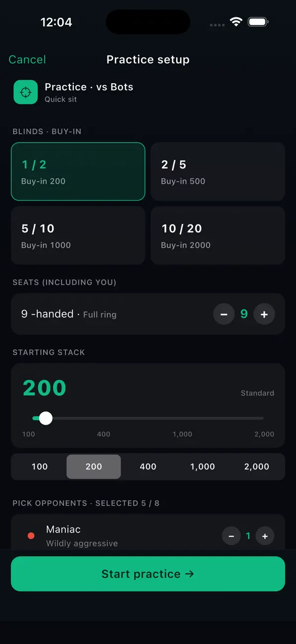Tap the red Maniac indicator dot
The height and width of the screenshot is (644, 296).
pos(31,536)
